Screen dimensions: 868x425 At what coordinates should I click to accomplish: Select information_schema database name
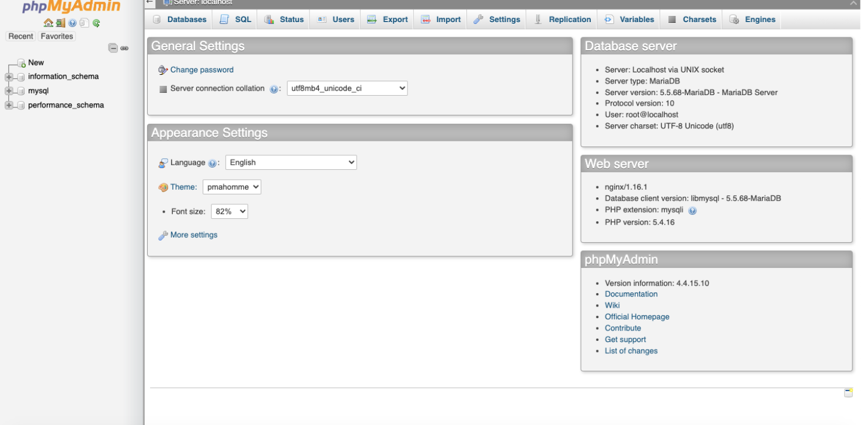(x=64, y=76)
